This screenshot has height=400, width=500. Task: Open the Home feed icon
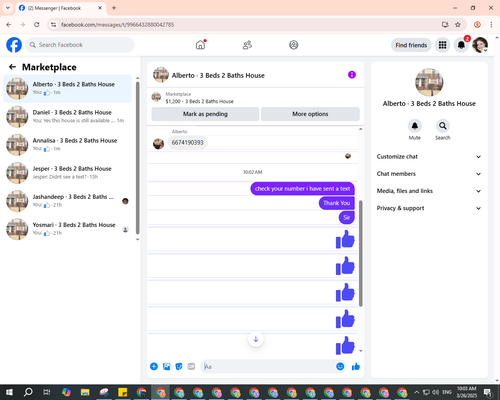tap(200, 45)
